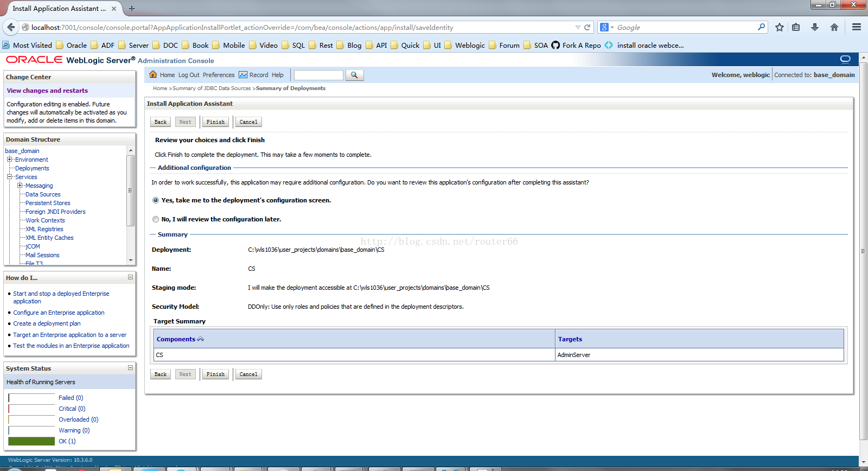Click the Google search input box

tap(686, 27)
